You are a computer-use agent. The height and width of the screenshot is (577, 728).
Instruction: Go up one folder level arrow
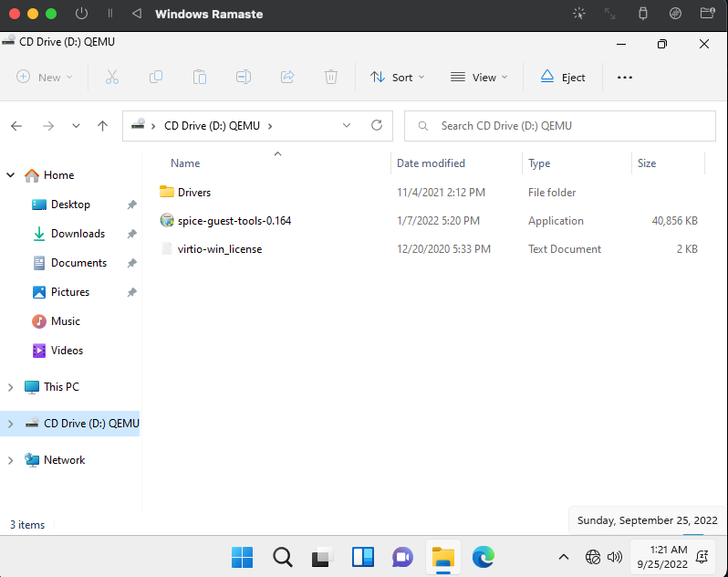pos(102,126)
